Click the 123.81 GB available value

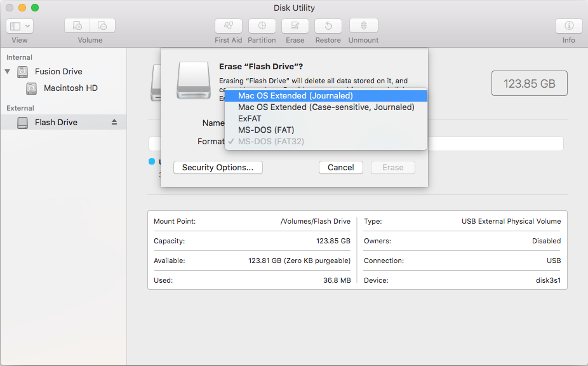(x=299, y=261)
